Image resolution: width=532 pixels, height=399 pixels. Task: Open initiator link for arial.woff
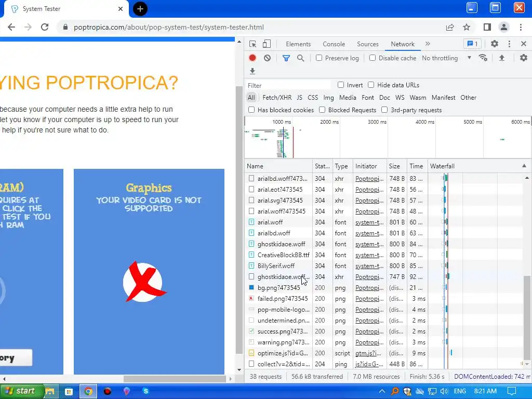(369, 222)
